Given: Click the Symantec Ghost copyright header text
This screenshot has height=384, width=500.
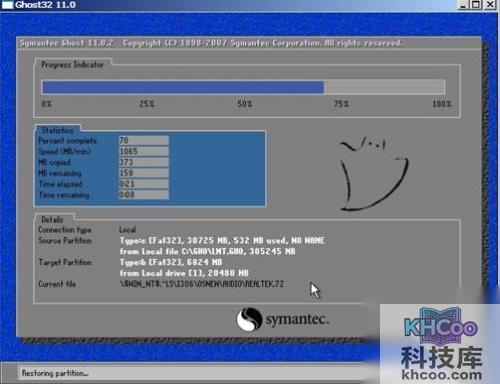Looking at the screenshot, I should pyautogui.click(x=211, y=43).
